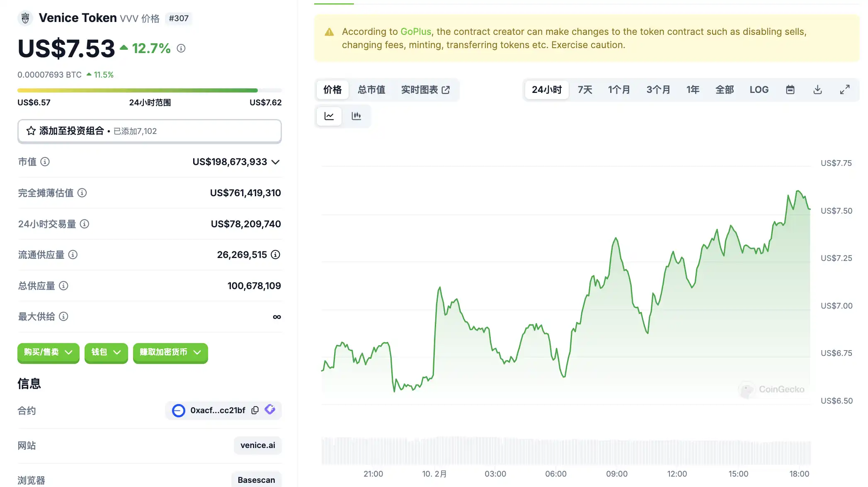The image size is (868, 487).
Task: Open the 实时图表 external tab
Action: (425, 90)
